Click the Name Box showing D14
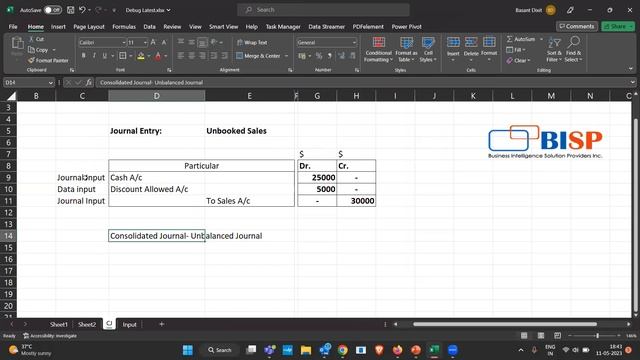 (29, 82)
